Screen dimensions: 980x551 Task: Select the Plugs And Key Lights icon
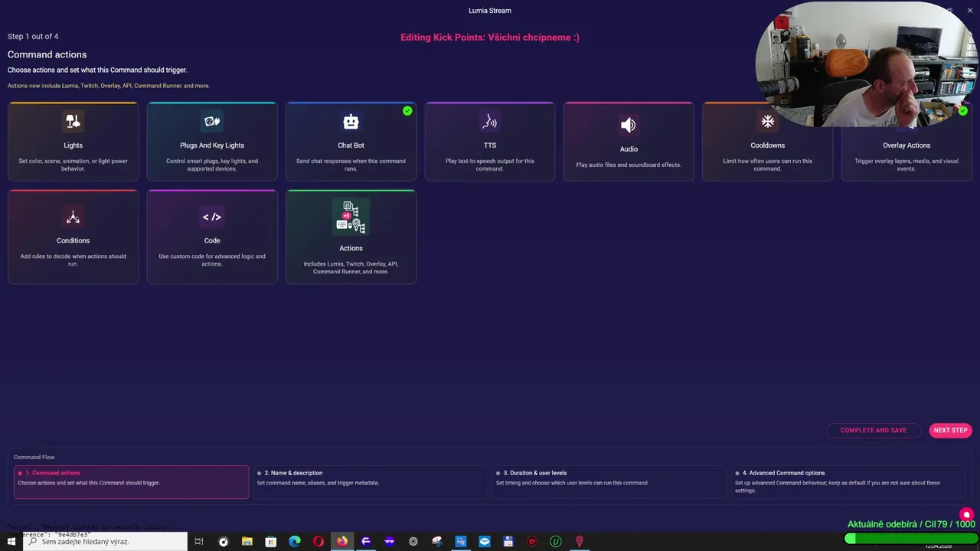pos(212,121)
